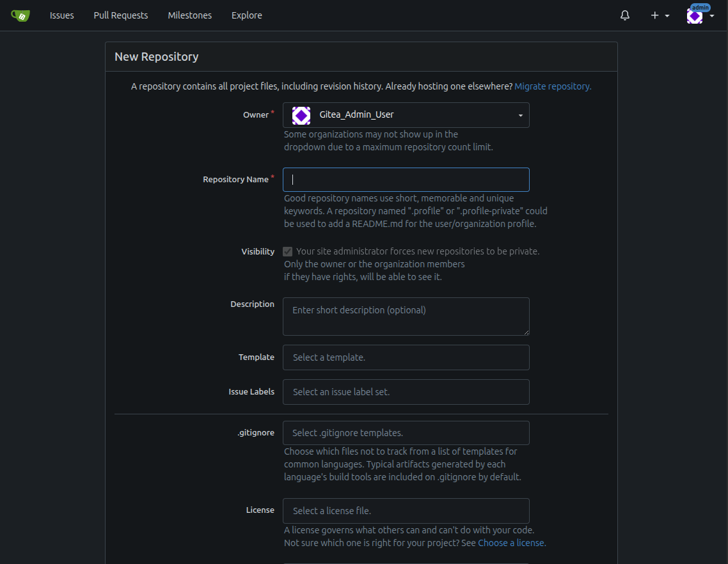Toggle the private Visibility checkbox
Image resolution: width=728 pixels, height=564 pixels.
[x=287, y=251]
